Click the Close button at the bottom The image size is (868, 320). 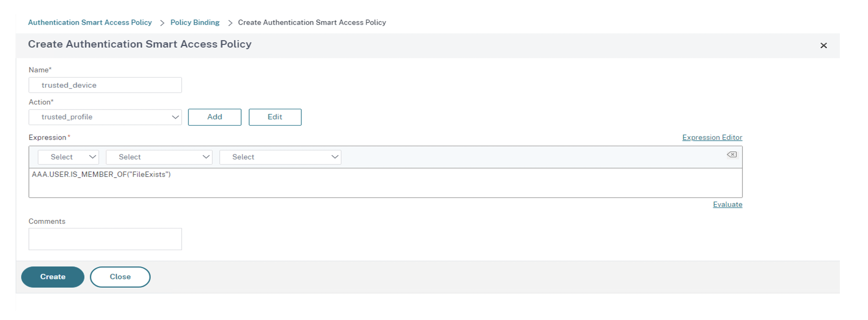click(x=120, y=277)
